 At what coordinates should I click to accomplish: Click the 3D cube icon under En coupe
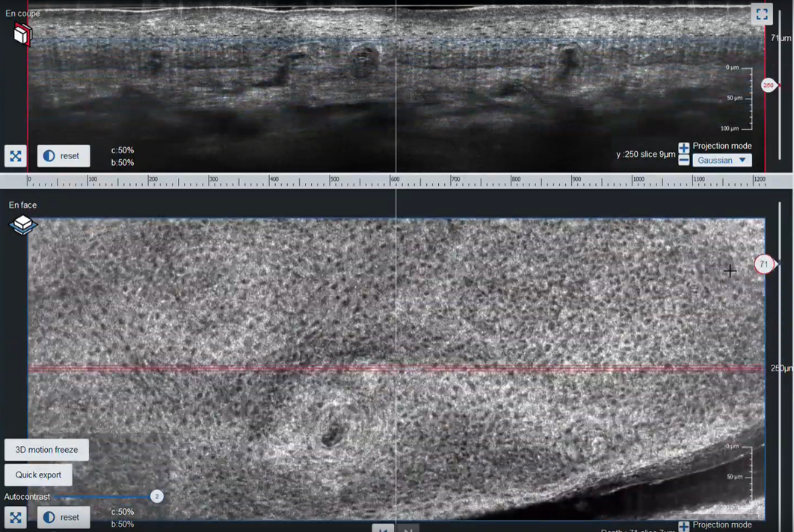pos(22,34)
